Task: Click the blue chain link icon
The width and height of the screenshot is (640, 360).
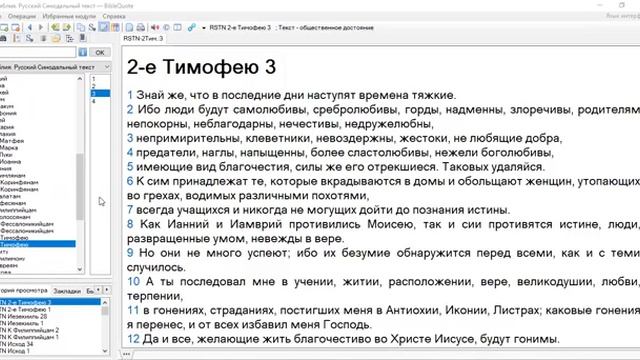Action: coord(191,27)
